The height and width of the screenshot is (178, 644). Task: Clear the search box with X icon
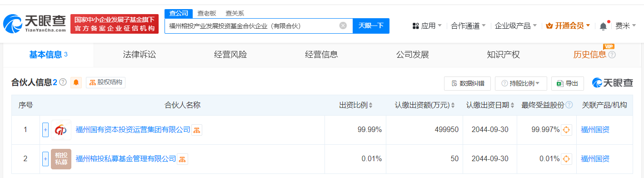click(x=343, y=25)
